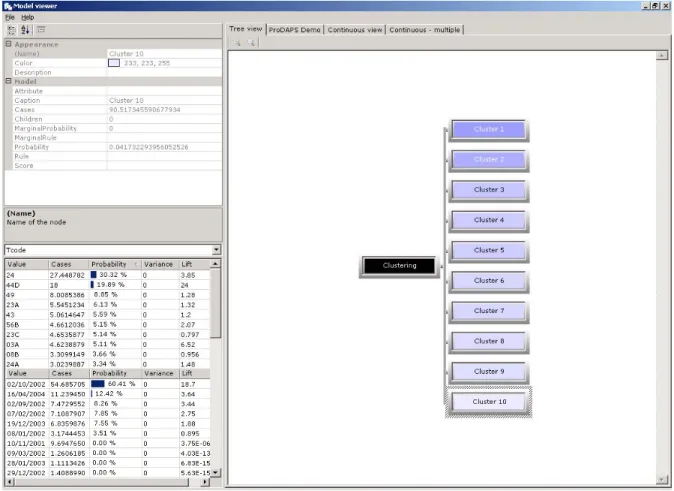Select the Cluster 6 node

click(x=489, y=281)
